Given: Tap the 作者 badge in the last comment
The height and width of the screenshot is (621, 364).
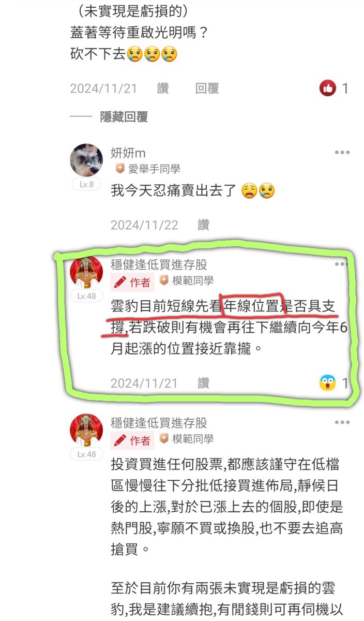Looking at the screenshot, I should [132, 440].
